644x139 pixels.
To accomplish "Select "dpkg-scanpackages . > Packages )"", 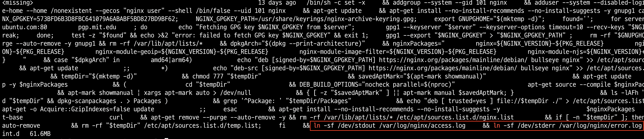I will pos(113,101).
